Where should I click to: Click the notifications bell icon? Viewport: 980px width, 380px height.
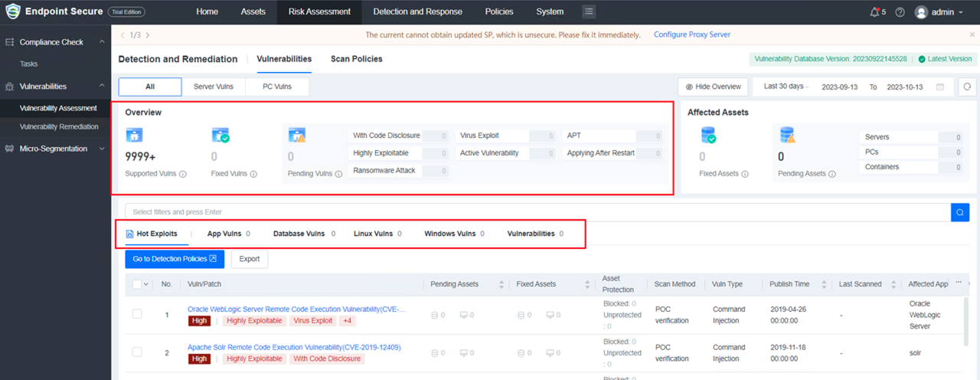point(875,12)
